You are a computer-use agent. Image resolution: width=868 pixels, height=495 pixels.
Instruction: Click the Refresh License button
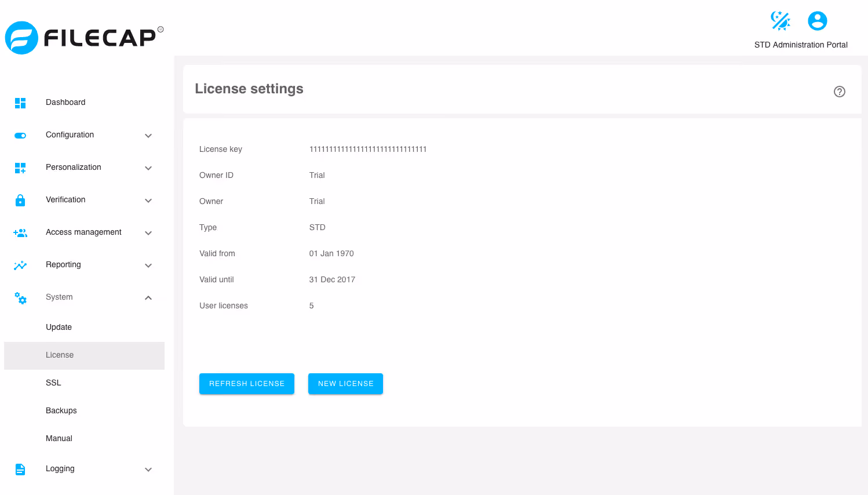[247, 384]
